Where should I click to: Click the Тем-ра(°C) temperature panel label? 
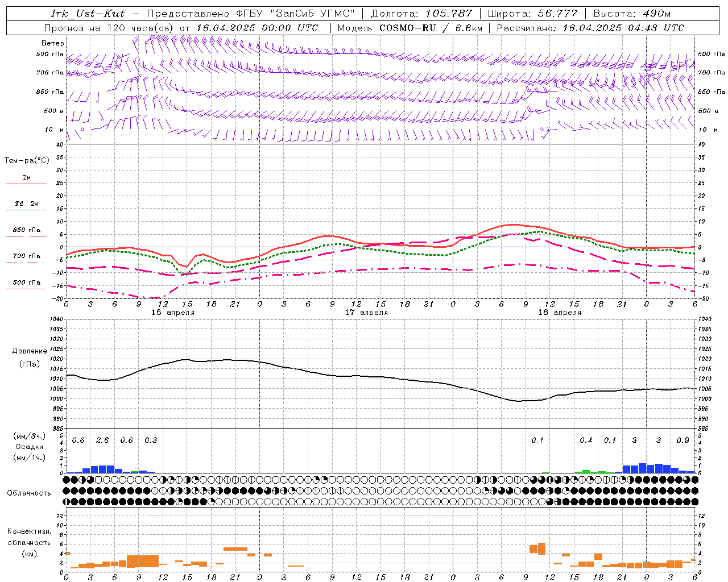27,161
